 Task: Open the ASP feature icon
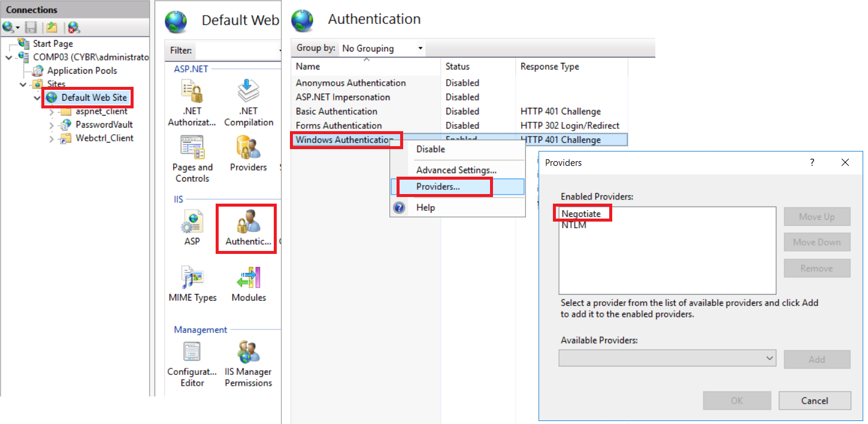coord(192,228)
